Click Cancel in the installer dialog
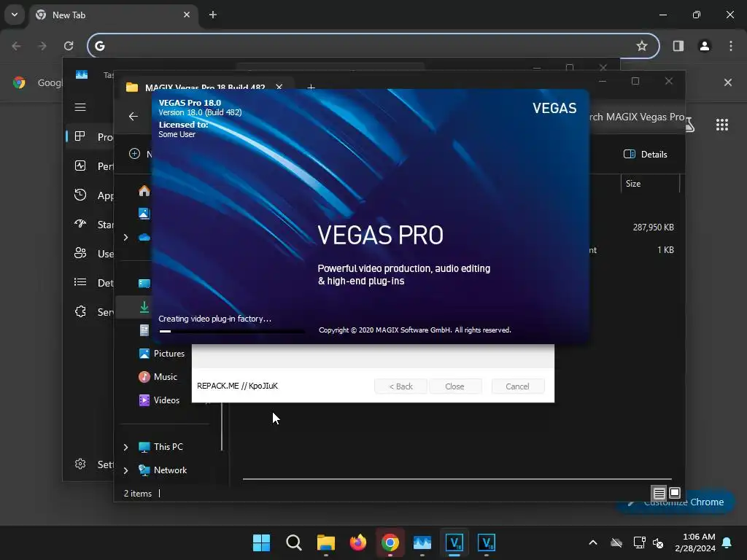747x560 pixels. (517, 386)
